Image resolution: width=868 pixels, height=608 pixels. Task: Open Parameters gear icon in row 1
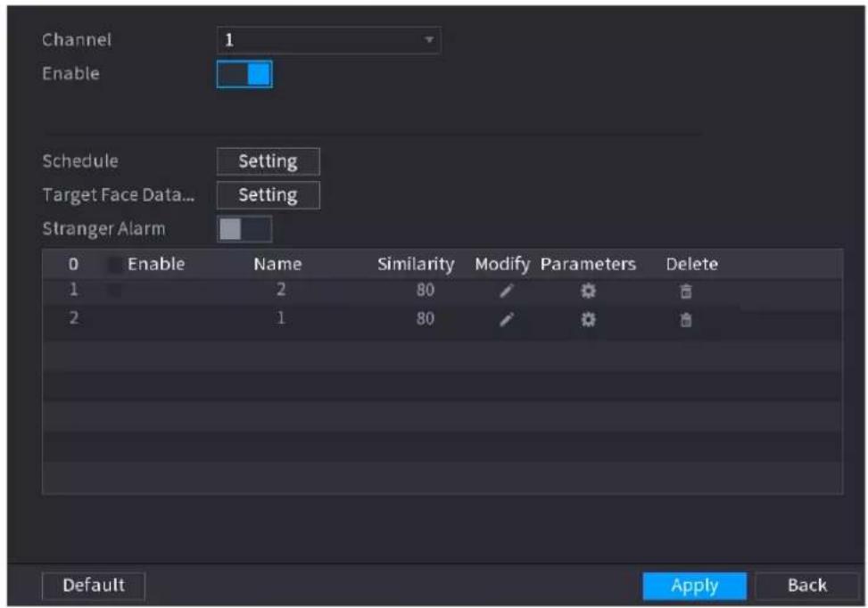[x=588, y=291]
